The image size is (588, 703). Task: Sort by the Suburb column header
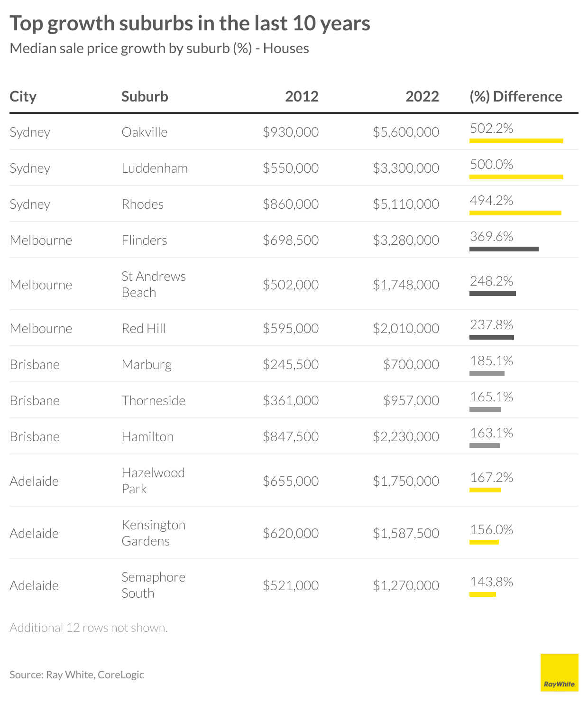[x=145, y=96]
